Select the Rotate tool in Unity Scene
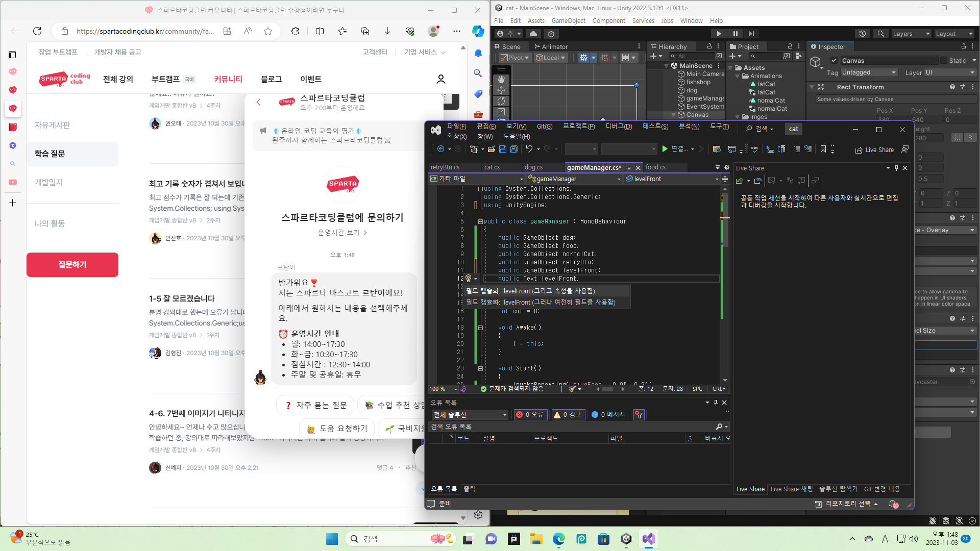 pos(501,101)
